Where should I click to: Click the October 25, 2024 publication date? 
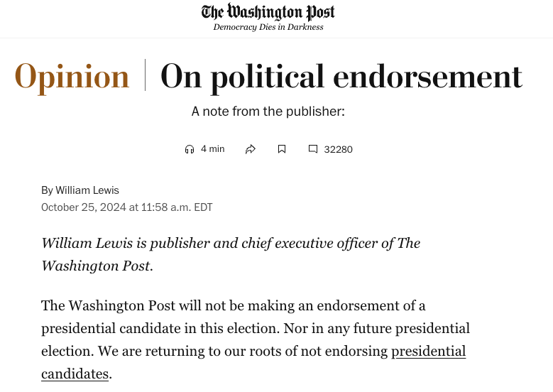pos(84,207)
